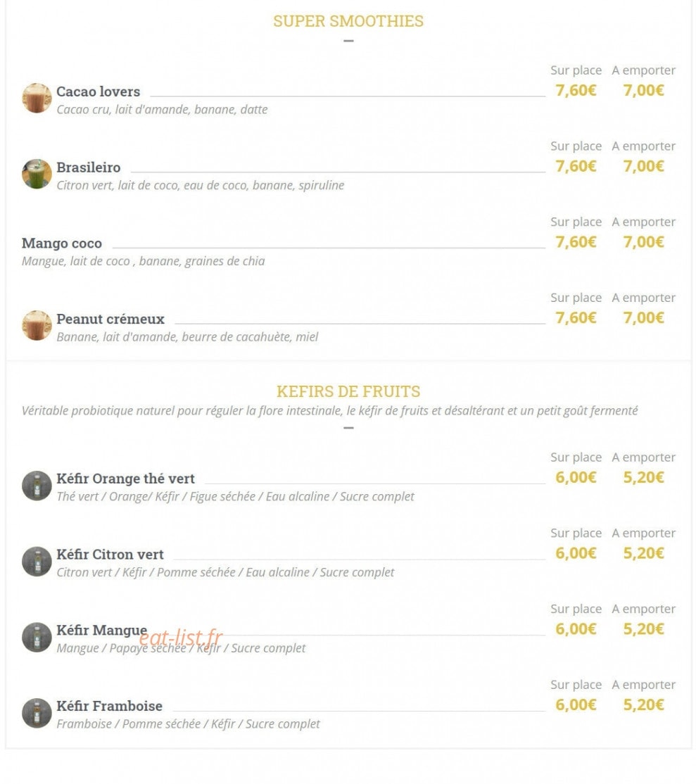This screenshot has width=696, height=784.
Task: Open the Cacao lovers smoothie thumbnail
Action: [x=37, y=98]
